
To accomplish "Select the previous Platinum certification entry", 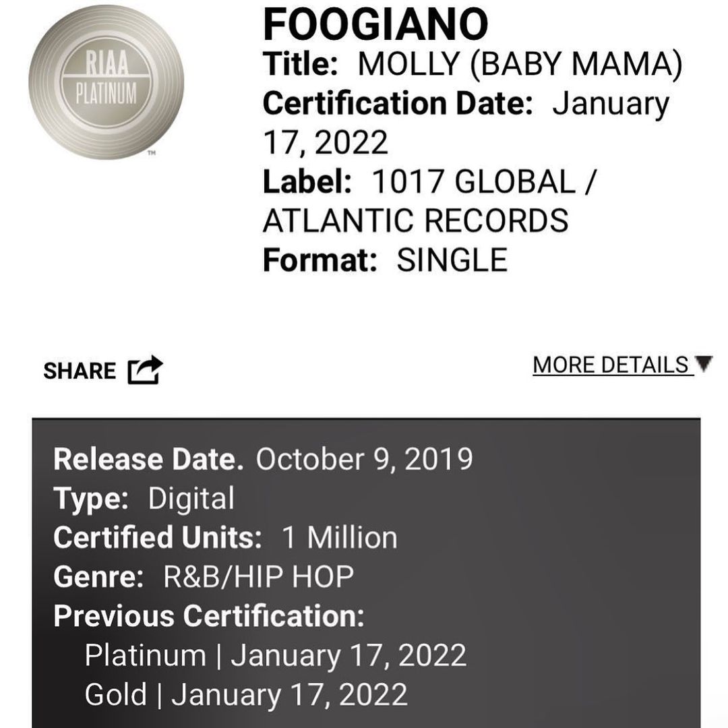I will pos(275,655).
